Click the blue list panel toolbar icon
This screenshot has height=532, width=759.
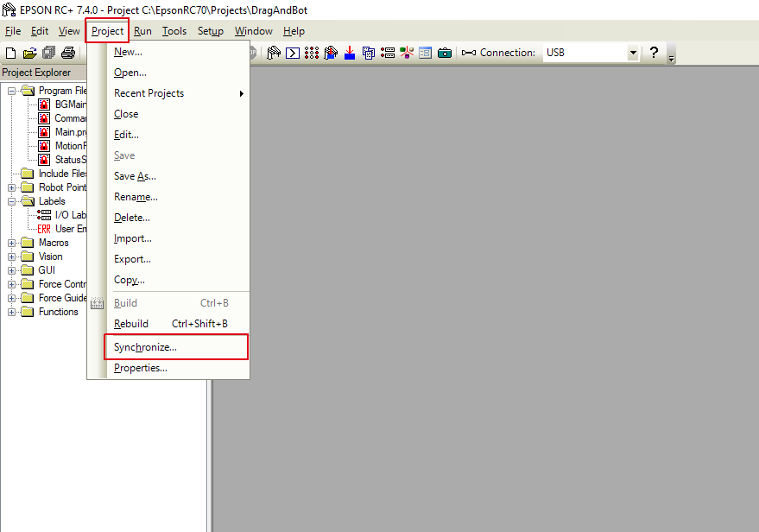[x=426, y=53]
